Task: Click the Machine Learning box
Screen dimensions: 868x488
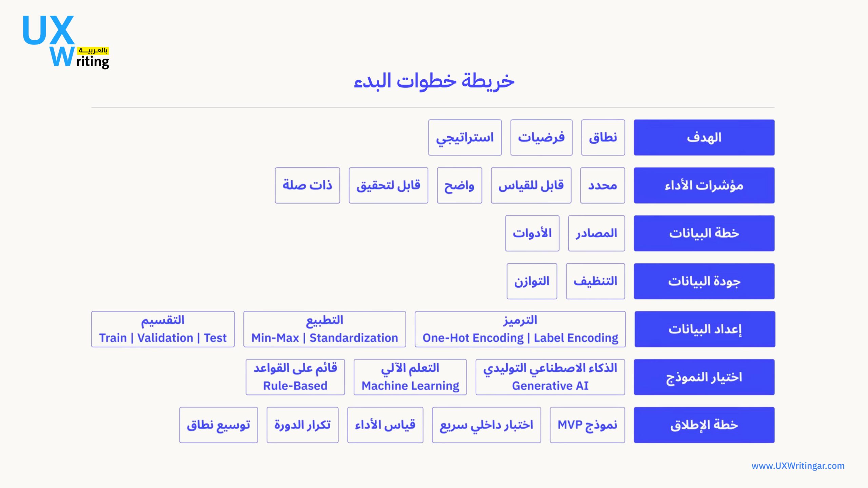Action: tap(410, 377)
